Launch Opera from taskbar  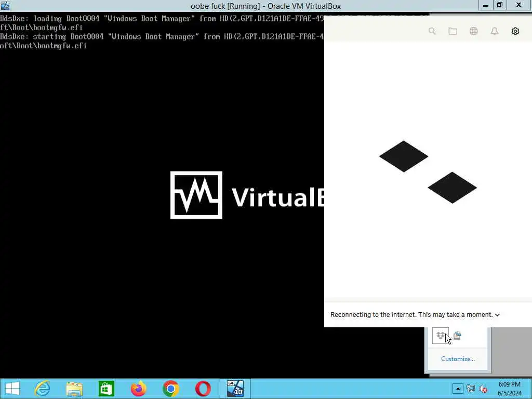tap(203, 389)
